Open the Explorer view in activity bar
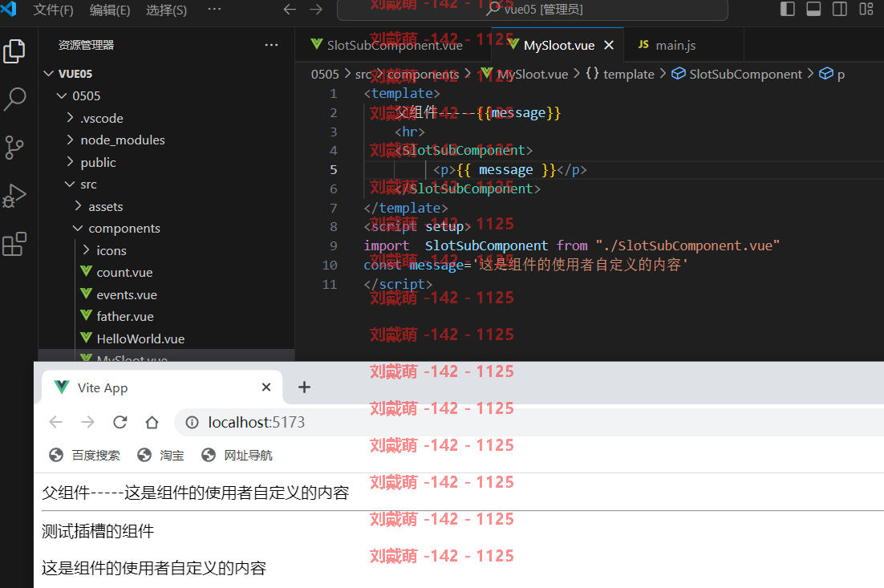 click(14, 51)
